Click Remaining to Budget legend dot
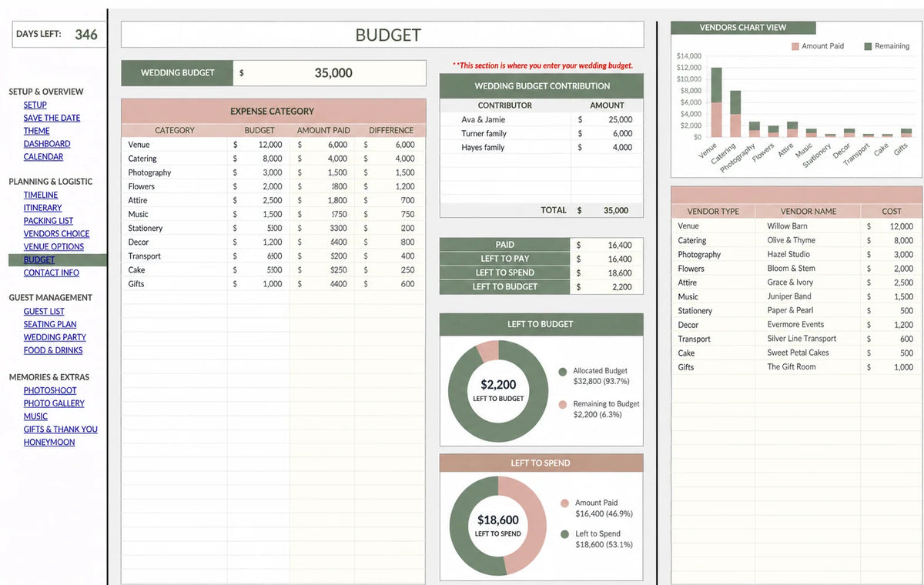Screen dimensions: 924x585 563,404
